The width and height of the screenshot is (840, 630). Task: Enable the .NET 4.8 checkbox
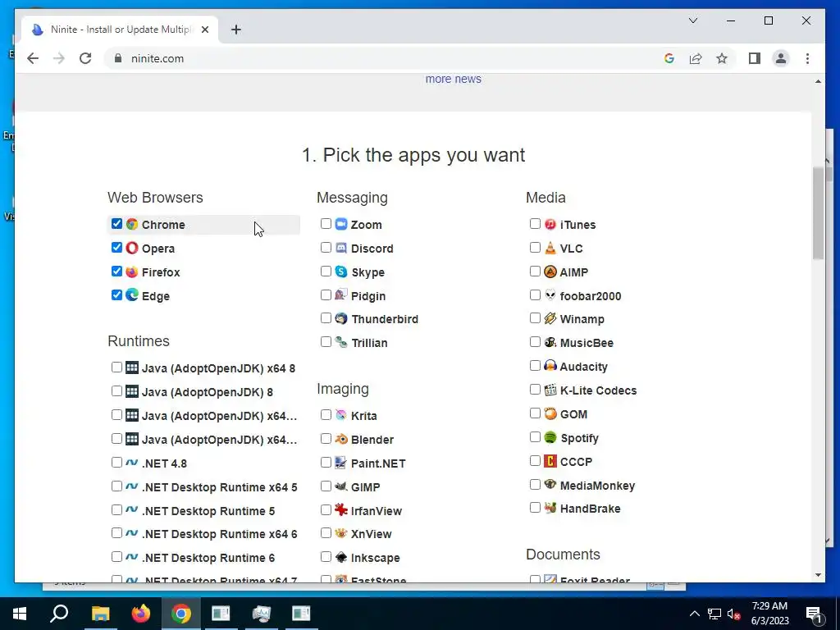pyautogui.click(x=116, y=462)
